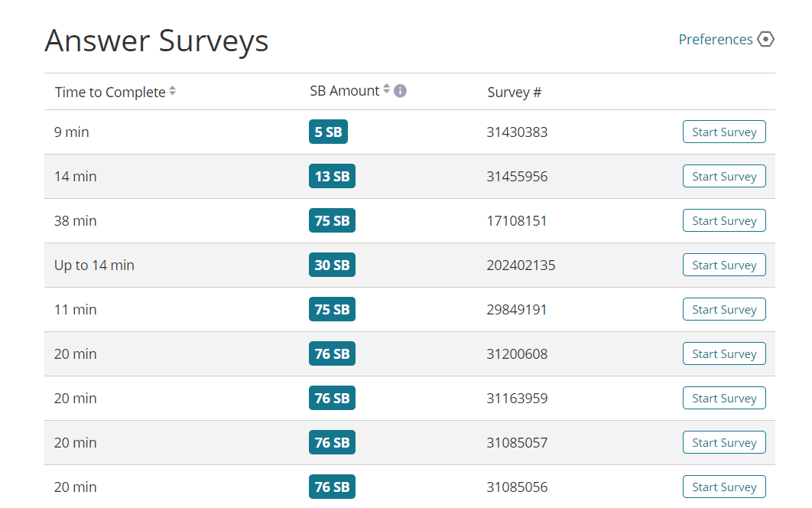Click the Time to Complete column header

pos(110,93)
